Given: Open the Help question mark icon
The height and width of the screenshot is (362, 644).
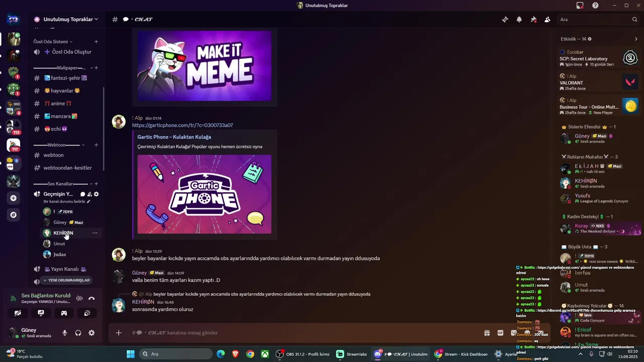Looking at the screenshot, I should (x=596, y=6).
